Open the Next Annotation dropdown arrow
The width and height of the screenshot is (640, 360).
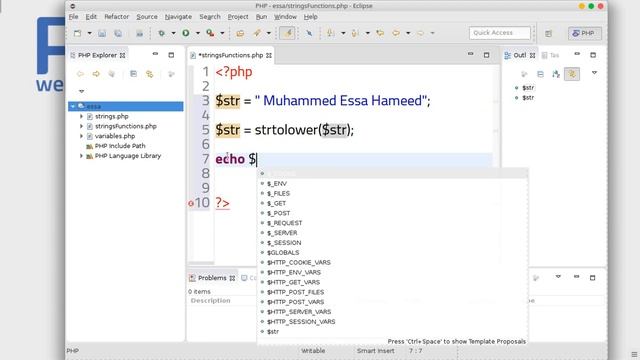(343, 33)
